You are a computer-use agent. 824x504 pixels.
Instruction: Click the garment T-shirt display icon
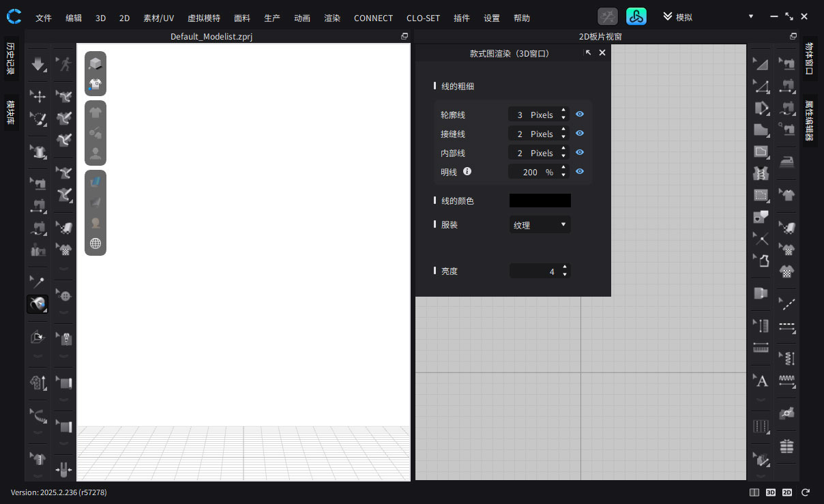click(95, 85)
